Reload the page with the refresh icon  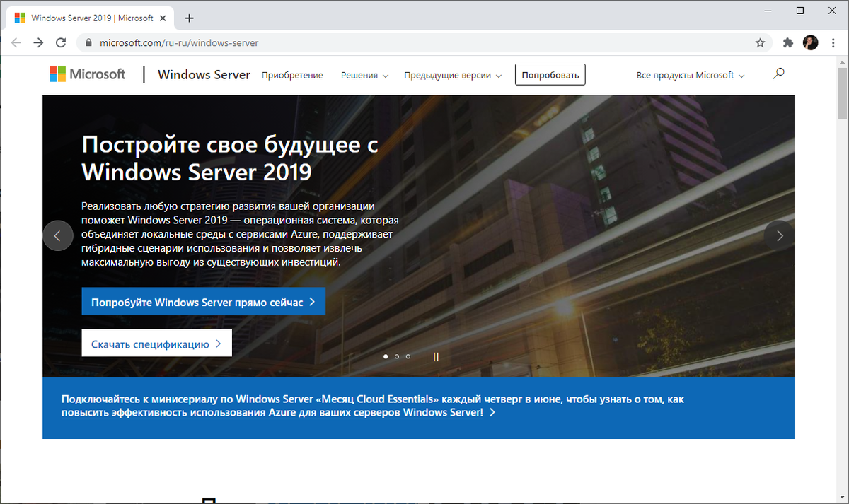(x=62, y=43)
